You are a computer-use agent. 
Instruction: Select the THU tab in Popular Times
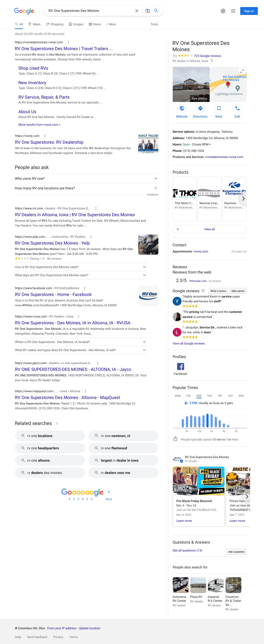[x=209, y=396]
